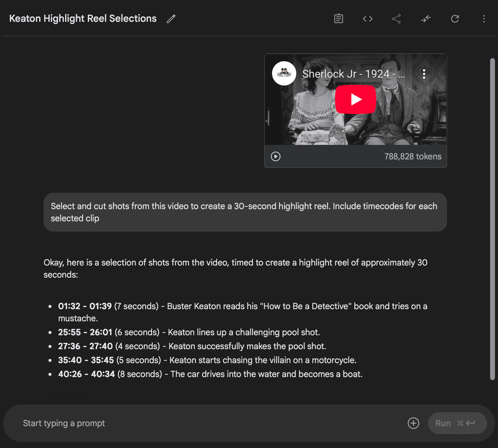Click the prompt typing field

(182, 423)
